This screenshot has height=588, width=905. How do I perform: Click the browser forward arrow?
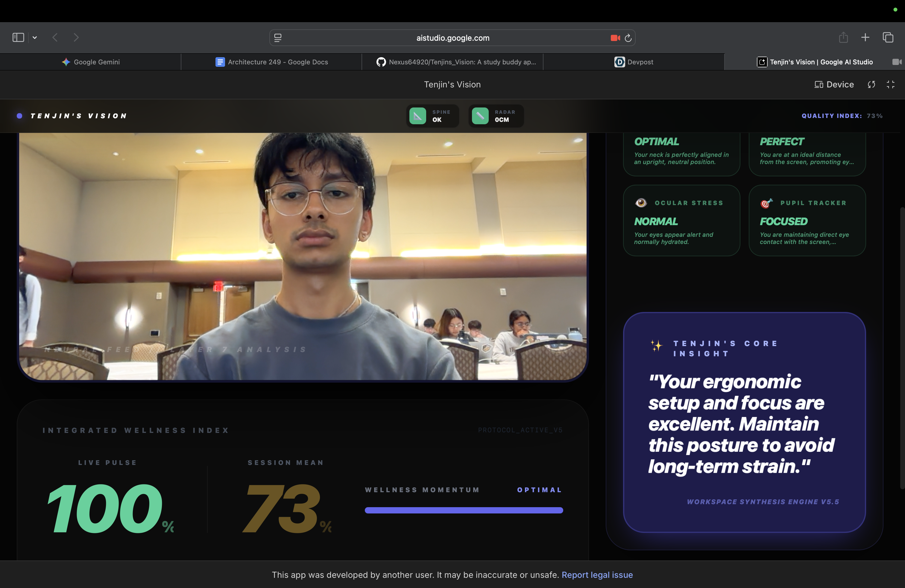coord(76,37)
